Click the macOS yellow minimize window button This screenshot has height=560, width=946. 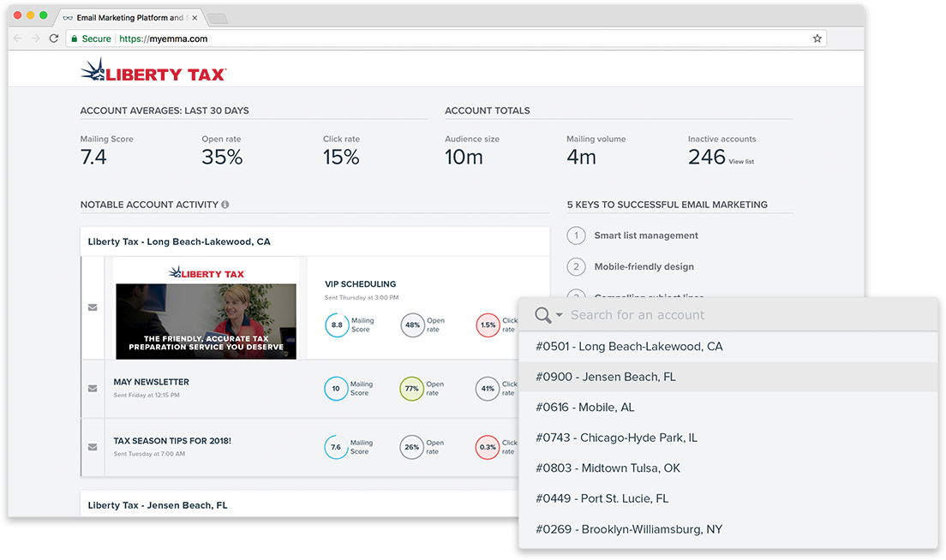click(30, 15)
